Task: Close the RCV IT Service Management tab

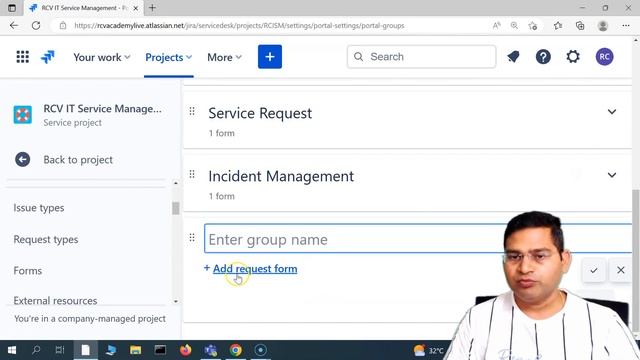Action: point(136,8)
